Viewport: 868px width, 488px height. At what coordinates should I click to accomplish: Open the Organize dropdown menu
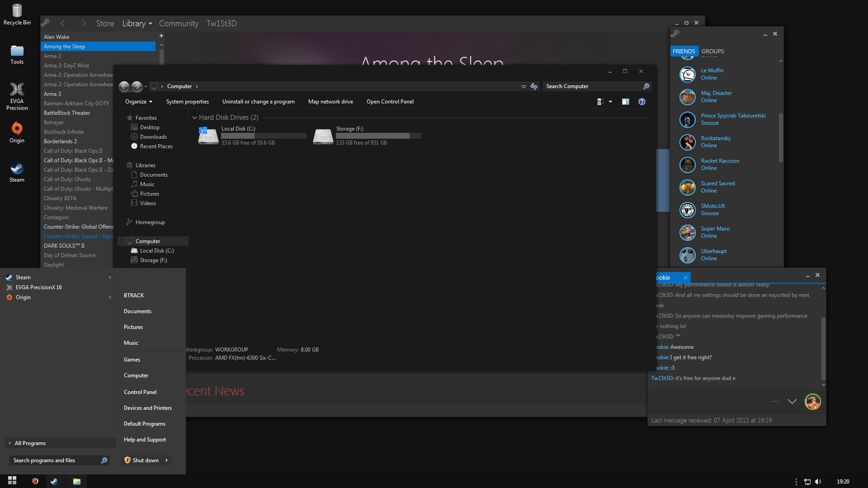pos(139,102)
